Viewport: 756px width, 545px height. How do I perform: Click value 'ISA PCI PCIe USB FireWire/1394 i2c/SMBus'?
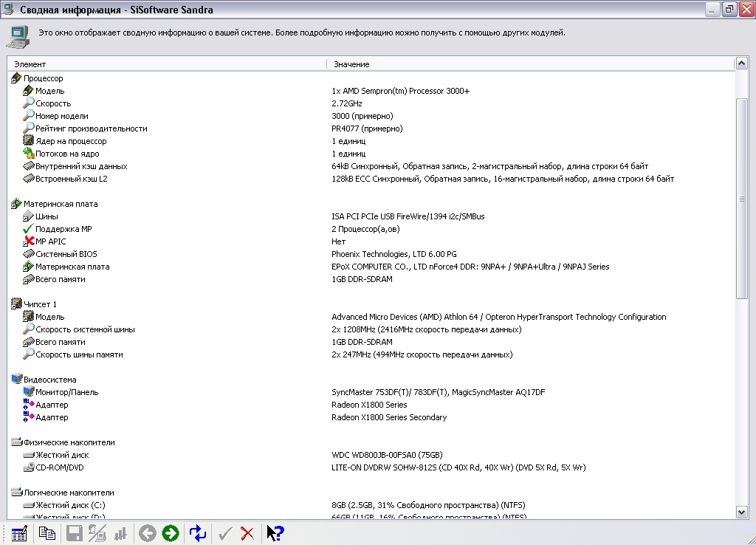pyautogui.click(x=408, y=216)
